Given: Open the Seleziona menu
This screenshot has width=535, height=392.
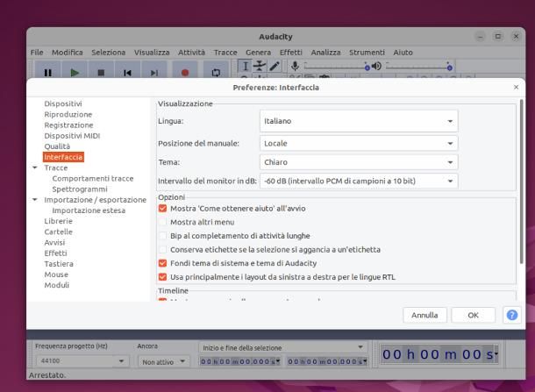Looking at the screenshot, I should [108, 53].
